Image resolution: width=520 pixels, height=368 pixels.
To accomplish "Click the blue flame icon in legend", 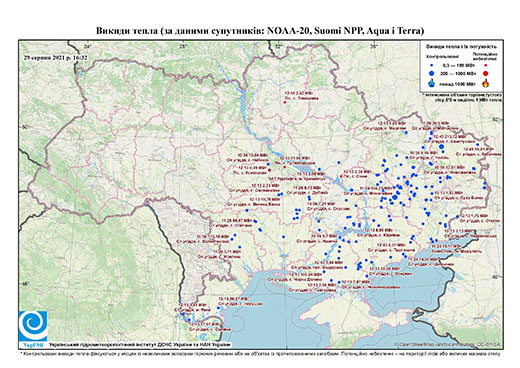I will tap(432, 83).
